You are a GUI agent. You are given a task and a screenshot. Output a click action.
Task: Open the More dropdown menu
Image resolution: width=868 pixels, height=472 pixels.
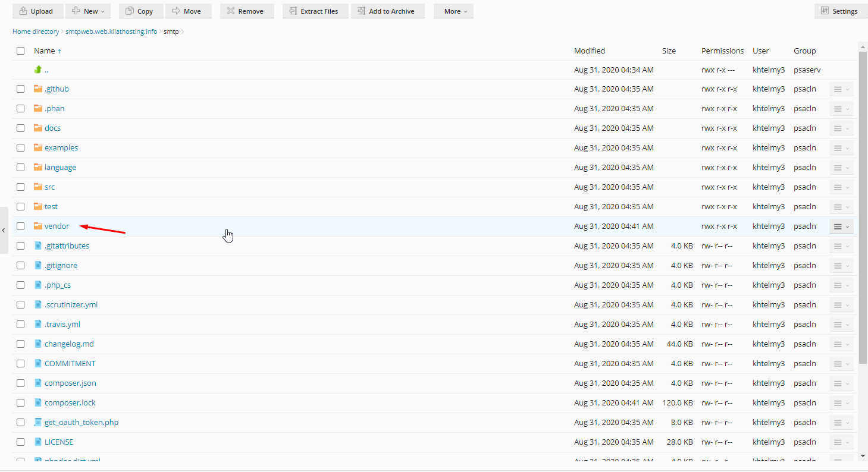[x=453, y=11]
